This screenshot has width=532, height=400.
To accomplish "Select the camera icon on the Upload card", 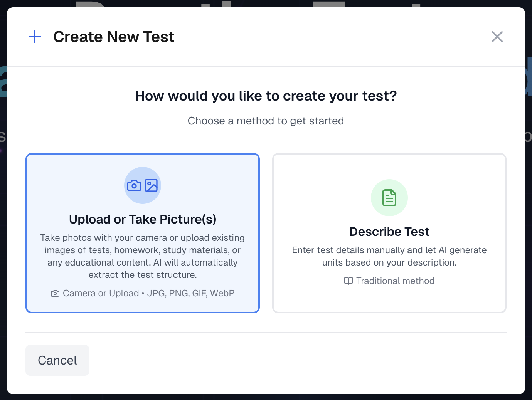I will click(x=134, y=185).
